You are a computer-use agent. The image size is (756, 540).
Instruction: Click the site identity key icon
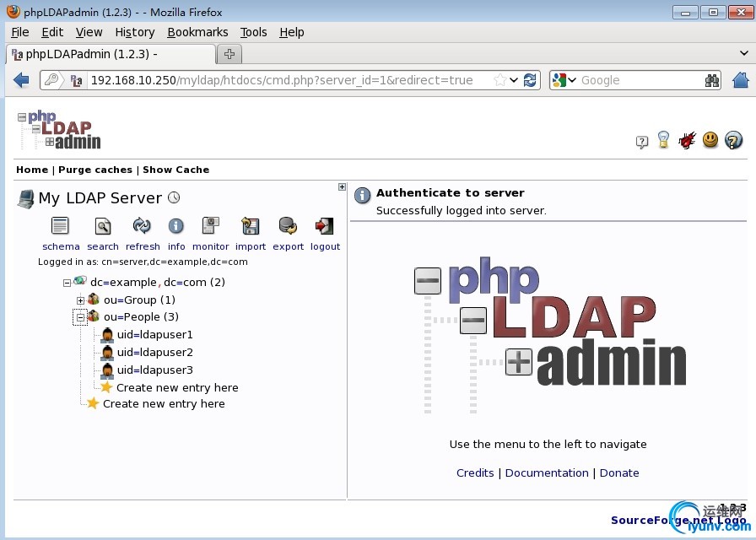tap(51, 80)
